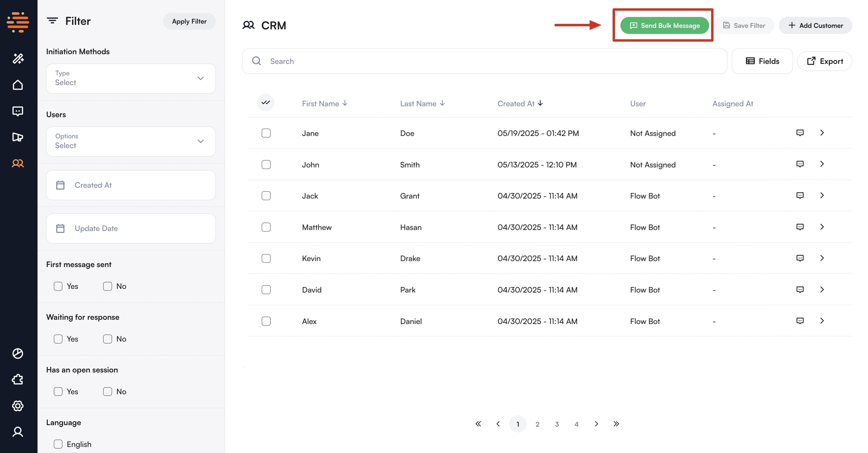Expand the Users Options dropdown
The image size is (868, 453).
[131, 142]
